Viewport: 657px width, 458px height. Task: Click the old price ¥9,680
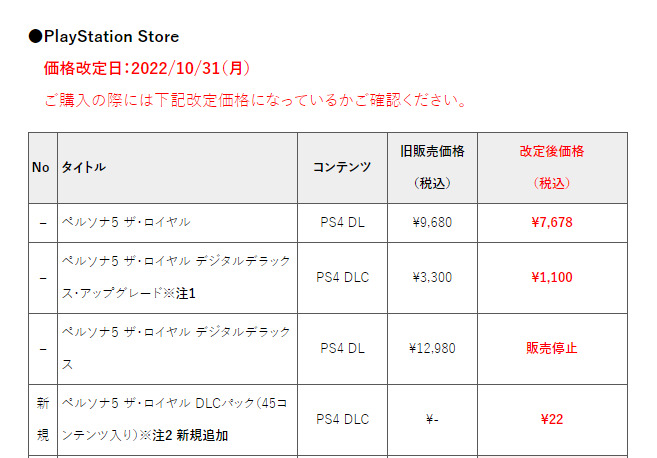tap(432, 221)
